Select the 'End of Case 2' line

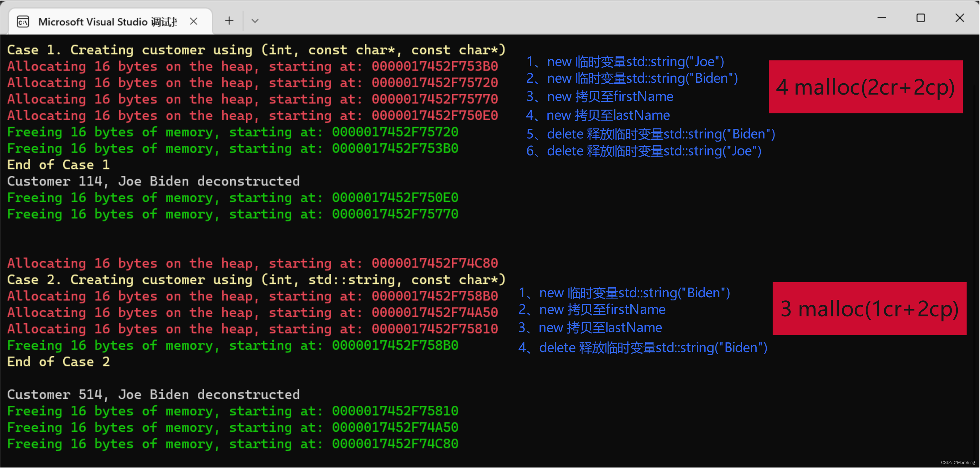point(58,361)
